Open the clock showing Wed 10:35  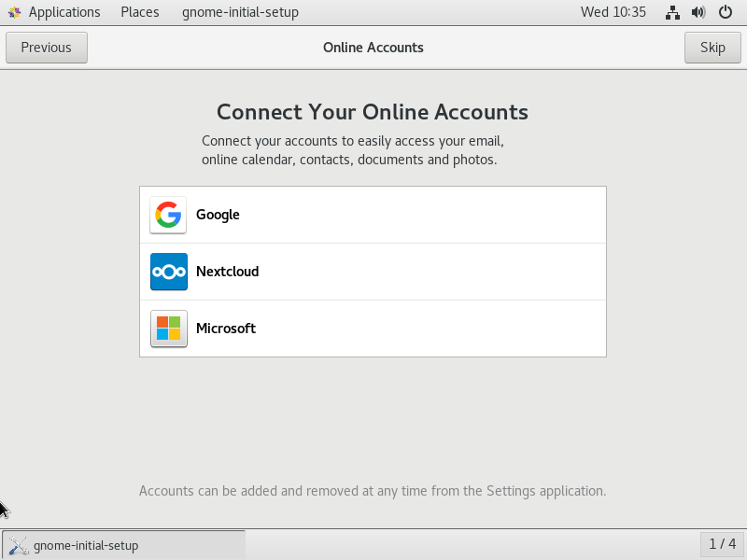tap(613, 12)
